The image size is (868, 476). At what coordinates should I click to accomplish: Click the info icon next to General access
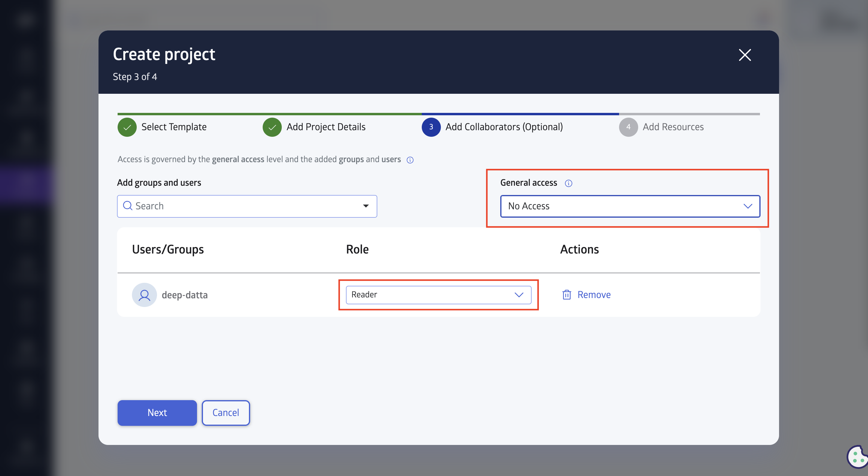tap(568, 183)
